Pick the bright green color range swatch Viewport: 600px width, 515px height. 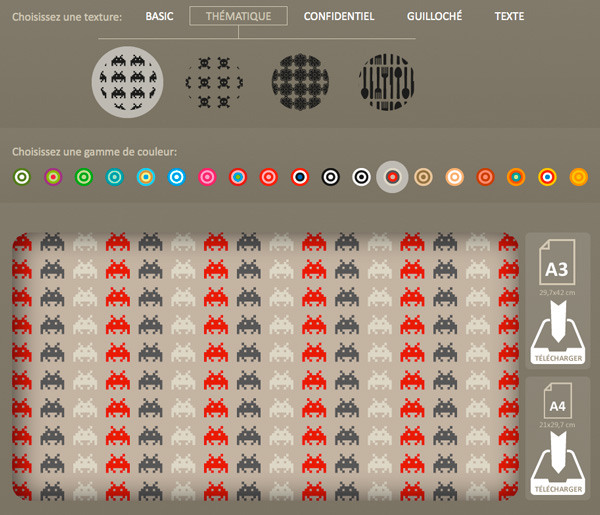point(84,177)
